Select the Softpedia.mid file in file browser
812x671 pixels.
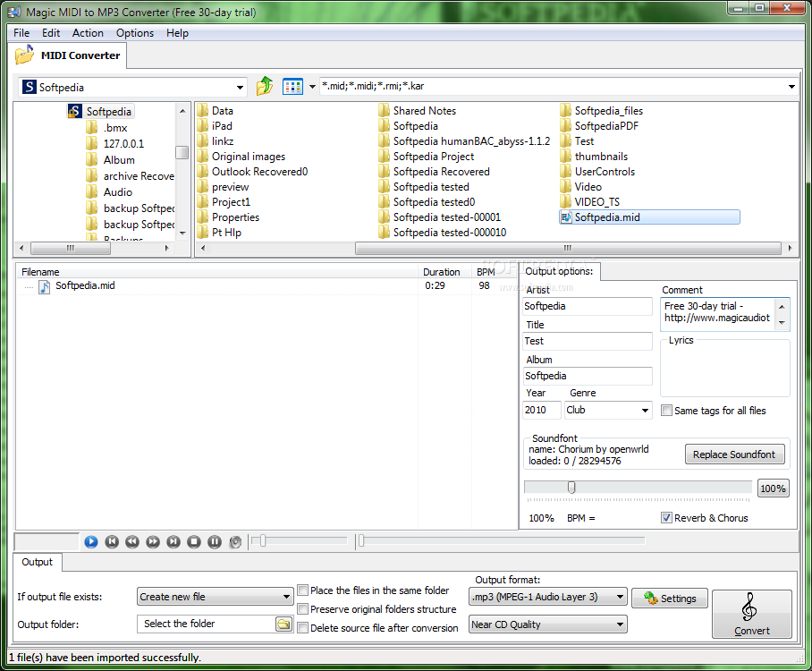[649, 217]
